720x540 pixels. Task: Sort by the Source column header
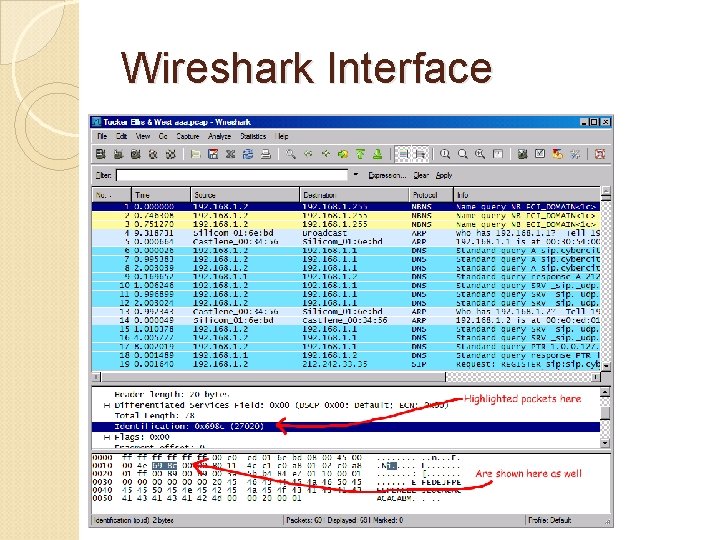[245, 195]
